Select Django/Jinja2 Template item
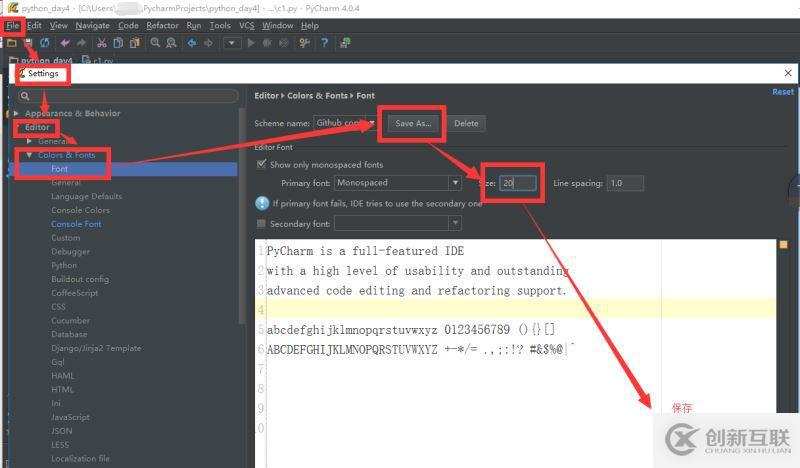Viewport: 800px width, 468px height. pos(96,348)
